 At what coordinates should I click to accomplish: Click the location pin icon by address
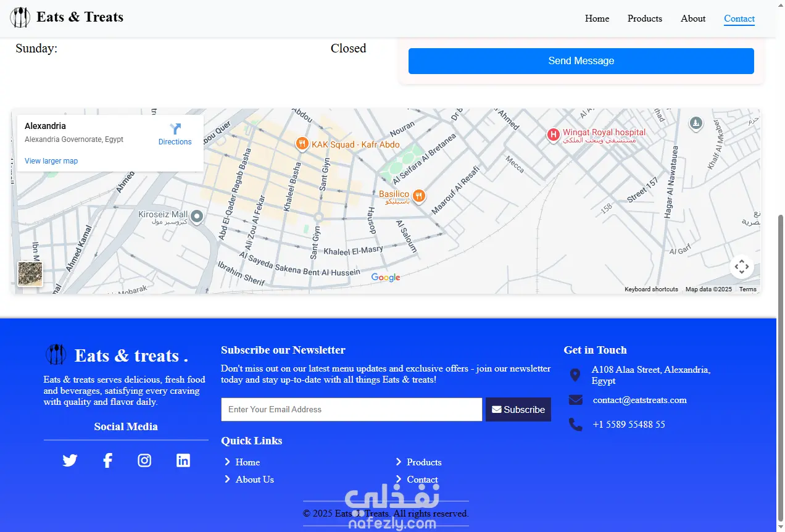coord(575,375)
